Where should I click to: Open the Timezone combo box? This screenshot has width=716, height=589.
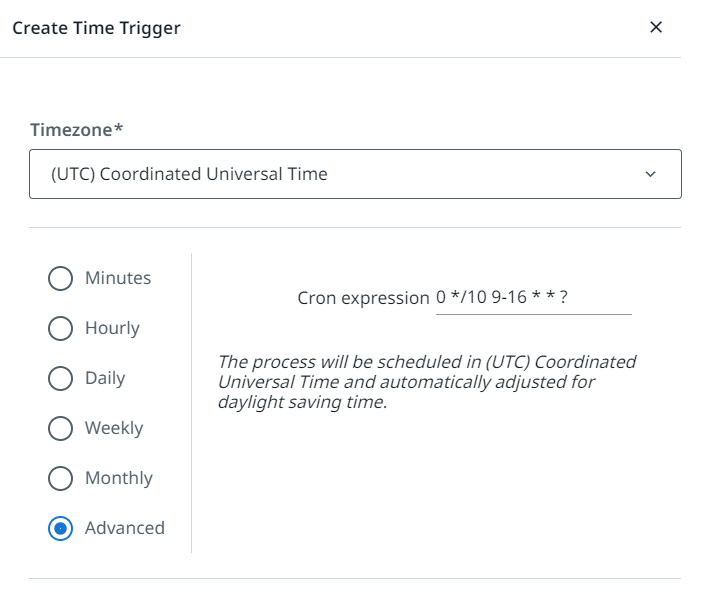click(x=340, y=174)
